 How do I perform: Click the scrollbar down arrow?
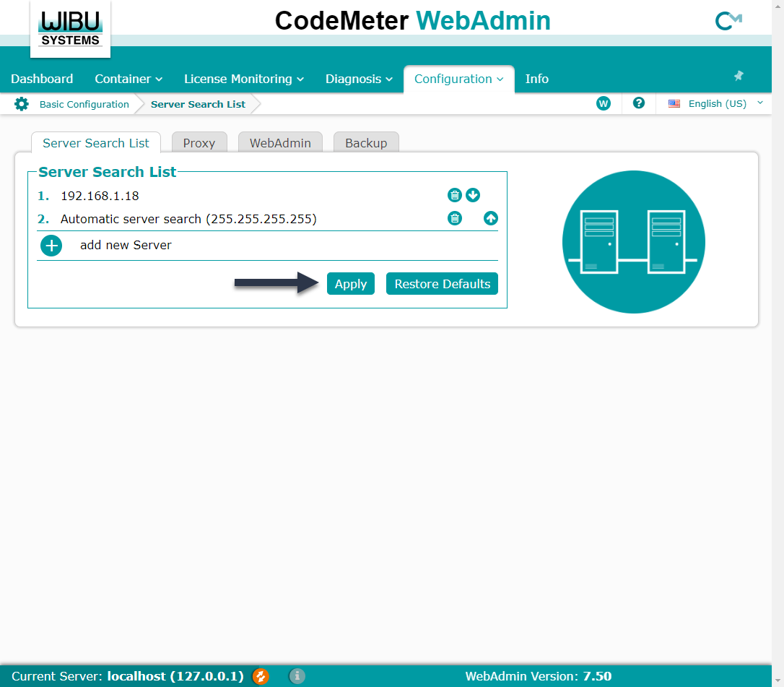(778, 681)
